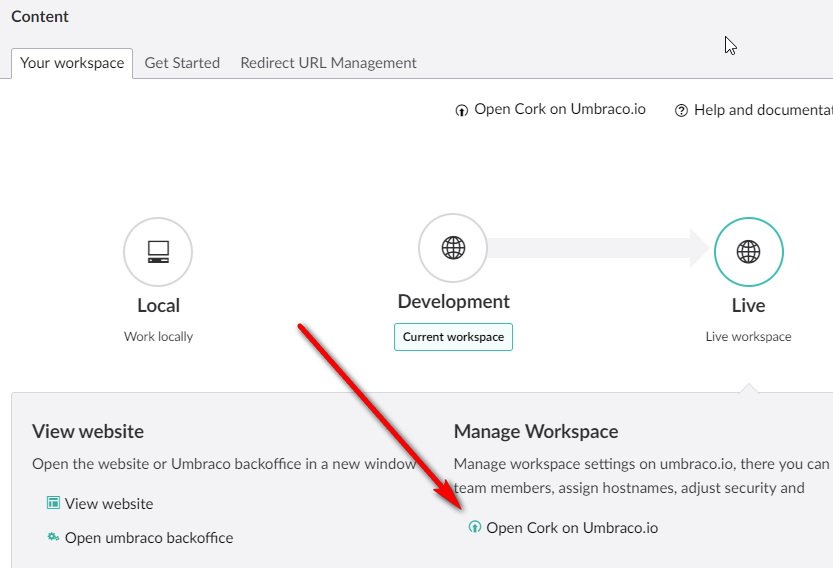
Task: Click the View website layout icon
Action: 53,503
